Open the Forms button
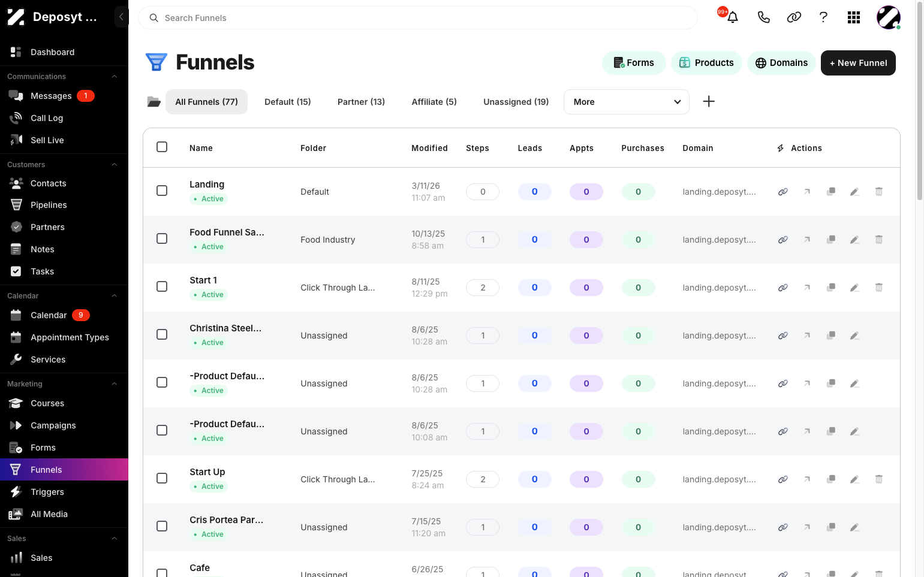The height and width of the screenshot is (577, 924). click(x=634, y=63)
